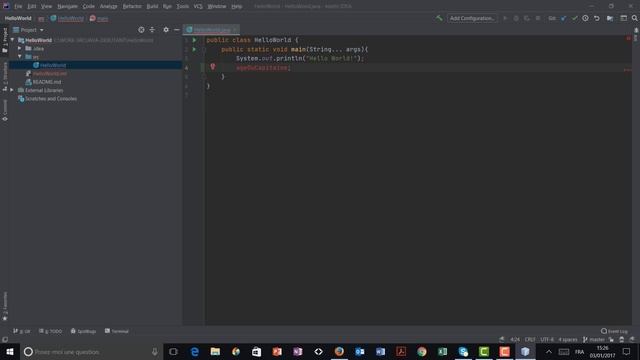Click the Stop square icon in the toolbar
The height and width of the screenshot is (360, 640).
coord(538,18)
